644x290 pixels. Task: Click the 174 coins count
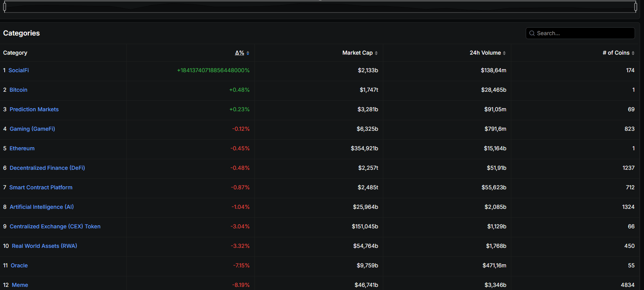click(630, 70)
